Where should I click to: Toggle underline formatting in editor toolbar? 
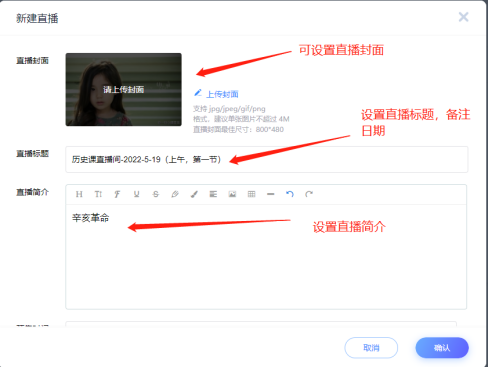point(136,194)
